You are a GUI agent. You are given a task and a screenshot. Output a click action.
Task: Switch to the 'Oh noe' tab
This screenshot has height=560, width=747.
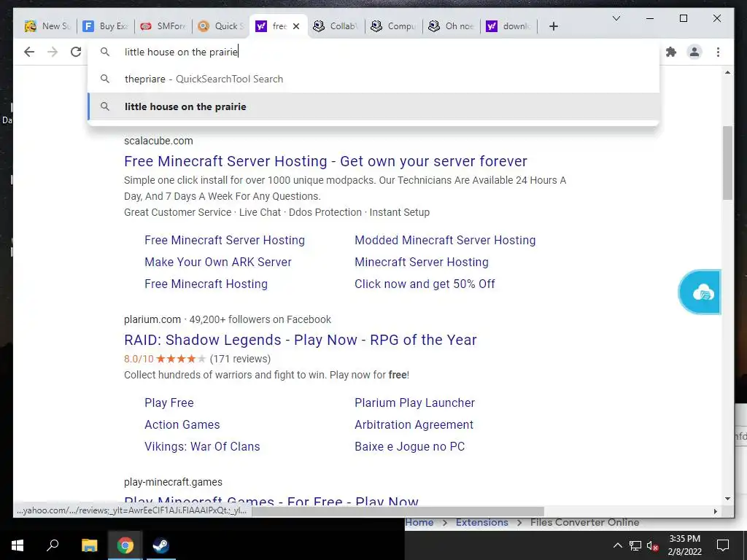tap(452, 26)
